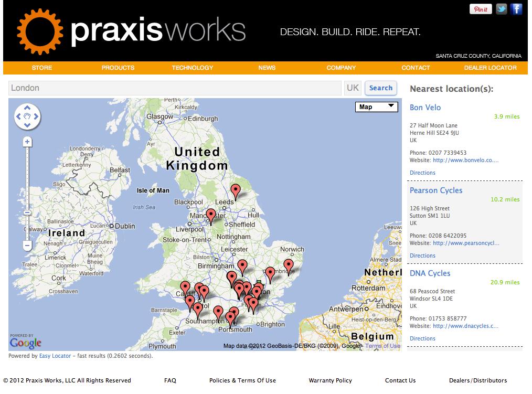532x394 pixels.
Task: Open the Pearson Cycles dealer listing
Action: click(x=436, y=190)
